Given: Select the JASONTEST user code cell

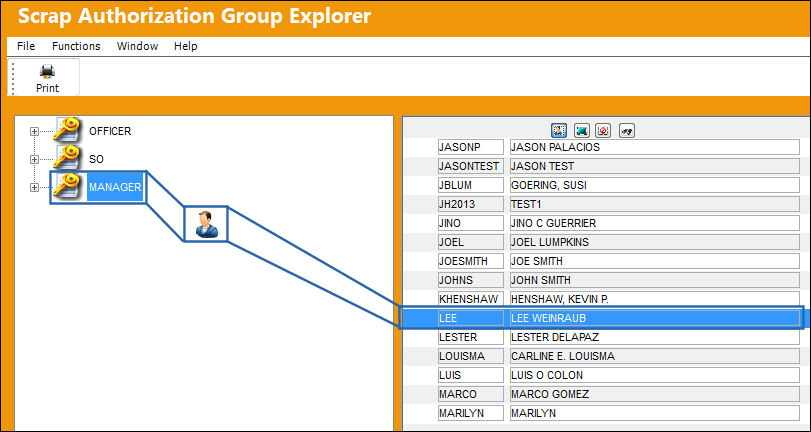Looking at the screenshot, I should 471,166.
